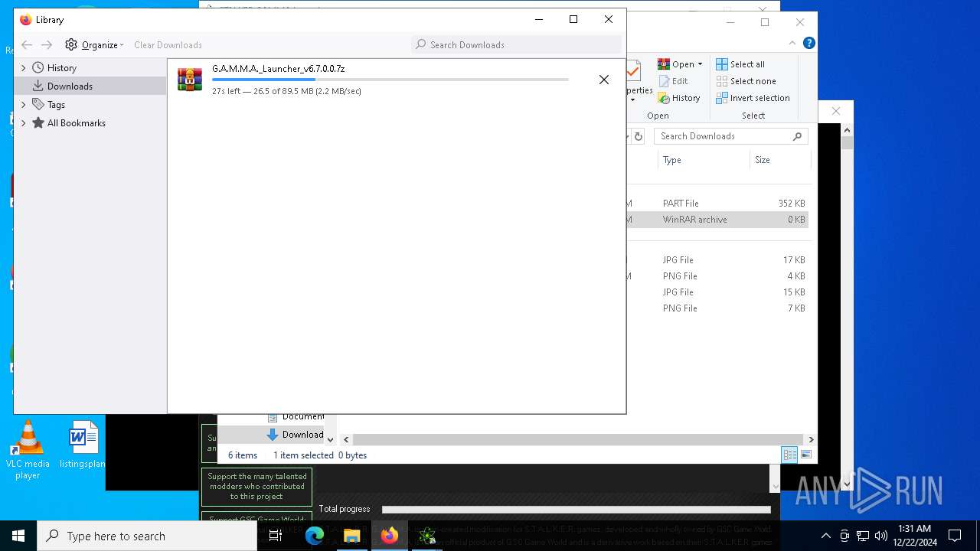Open the Open dropdown in Explorer ribbon
Viewport: 980px width, 551px height.
tap(680, 64)
